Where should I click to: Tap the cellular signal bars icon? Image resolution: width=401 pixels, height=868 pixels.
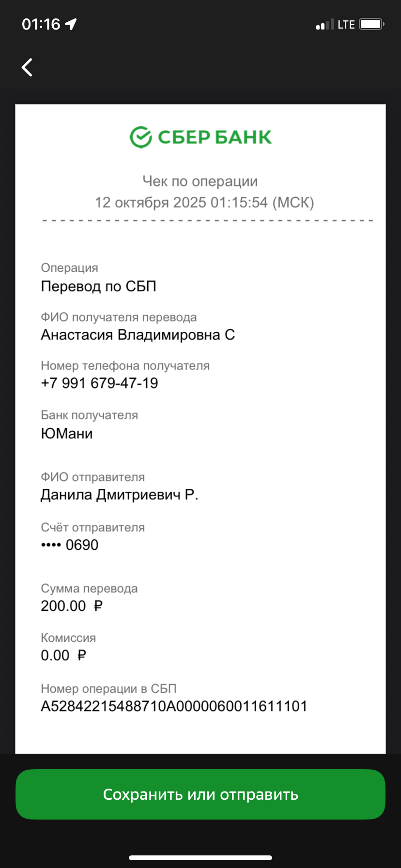(x=325, y=25)
